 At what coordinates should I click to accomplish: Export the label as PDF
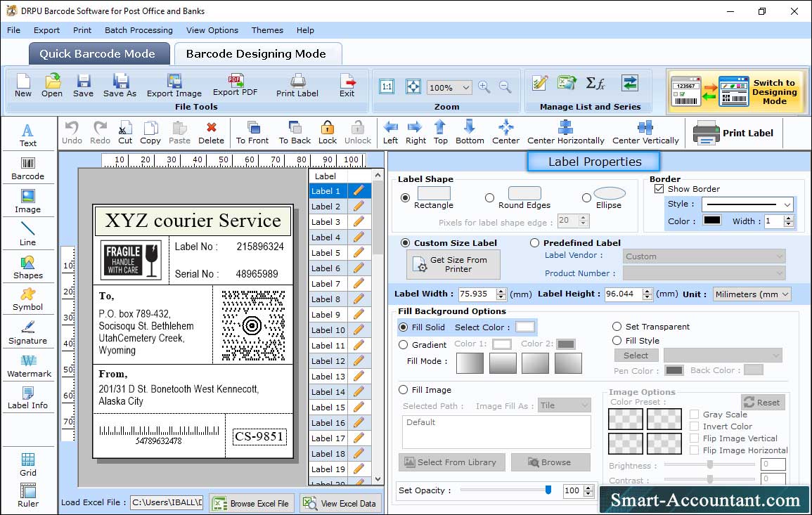(x=235, y=86)
